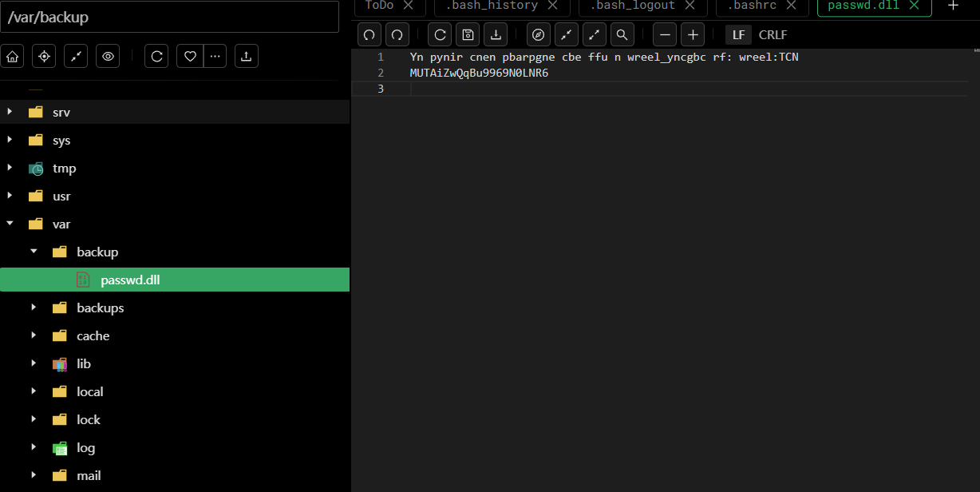Image resolution: width=980 pixels, height=492 pixels.
Task: Go to home directory via house icon
Action: (12, 56)
